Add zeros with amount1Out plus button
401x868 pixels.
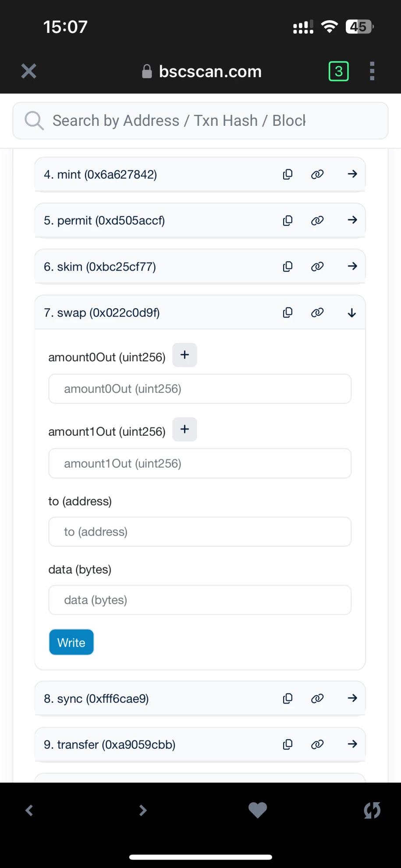185,429
